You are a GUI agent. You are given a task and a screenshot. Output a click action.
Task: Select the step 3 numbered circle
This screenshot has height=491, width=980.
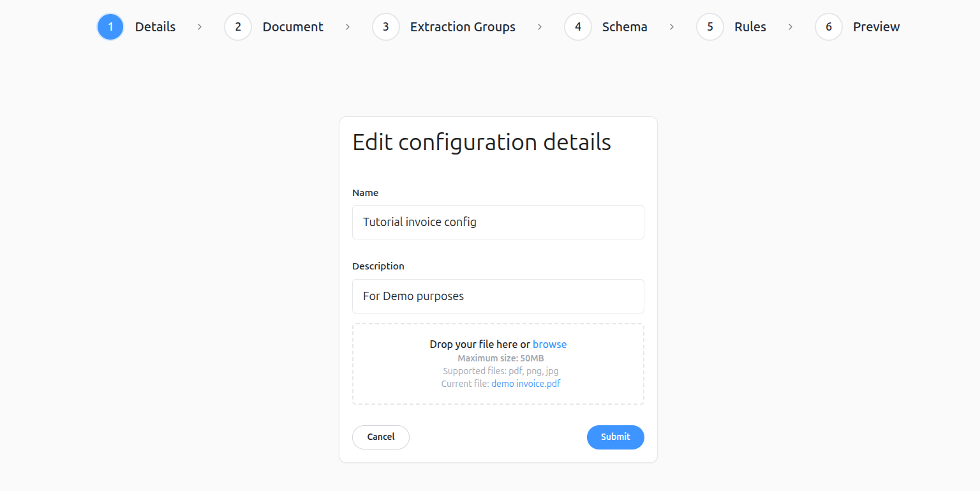coord(385,27)
